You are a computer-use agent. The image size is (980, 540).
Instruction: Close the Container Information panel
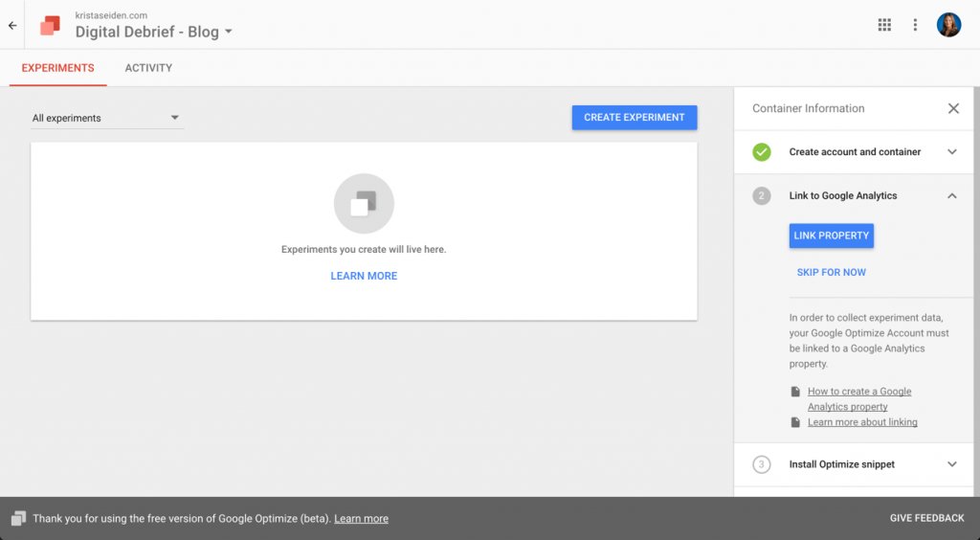(x=953, y=109)
